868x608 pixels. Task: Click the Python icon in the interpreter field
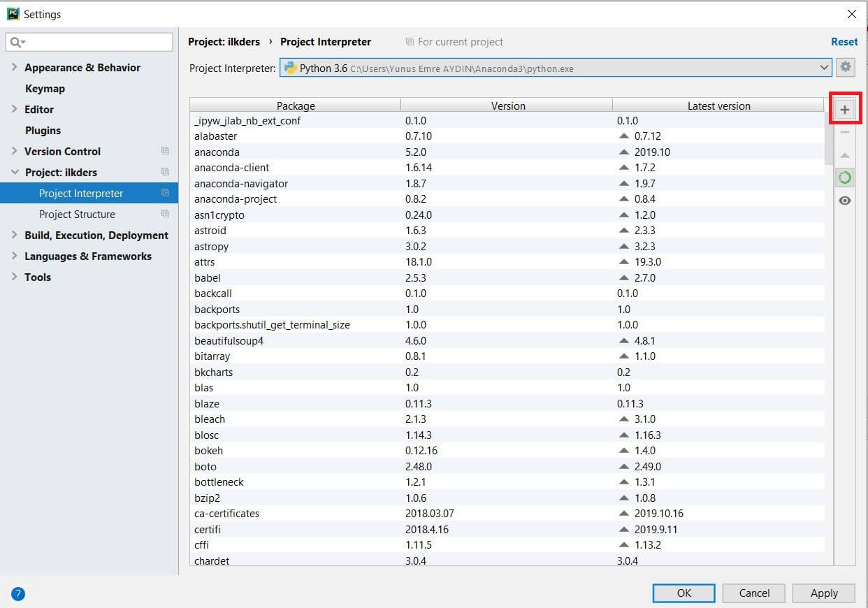[290, 68]
